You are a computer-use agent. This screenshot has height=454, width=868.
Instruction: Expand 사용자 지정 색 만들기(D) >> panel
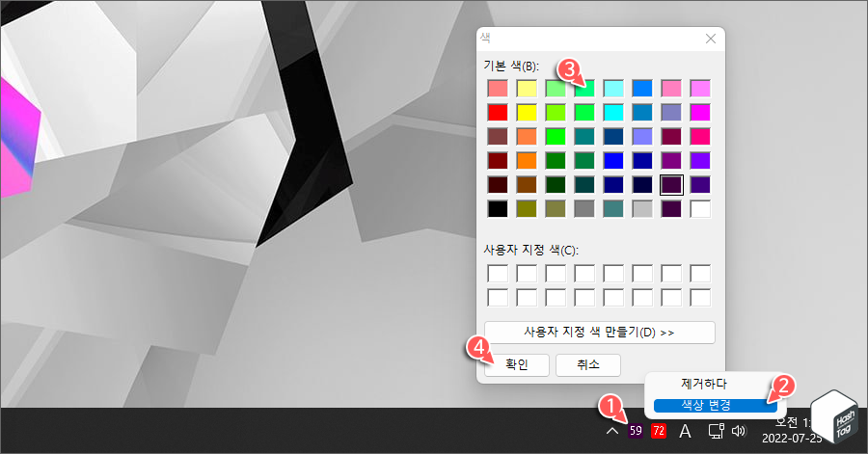click(x=600, y=333)
